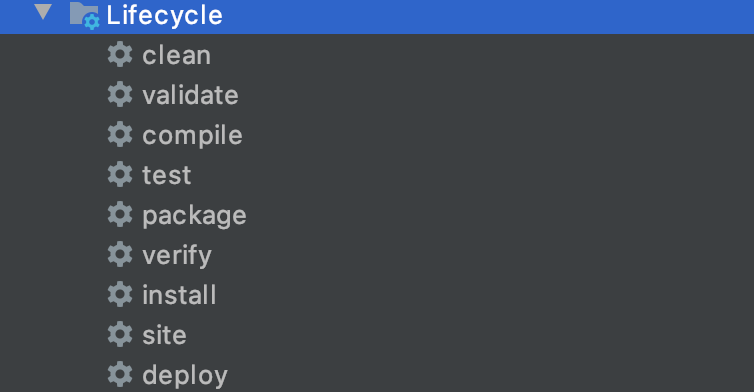Viewport: 754px width, 392px height.
Task: Choose the install phase label
Action: tap(179, 294)
